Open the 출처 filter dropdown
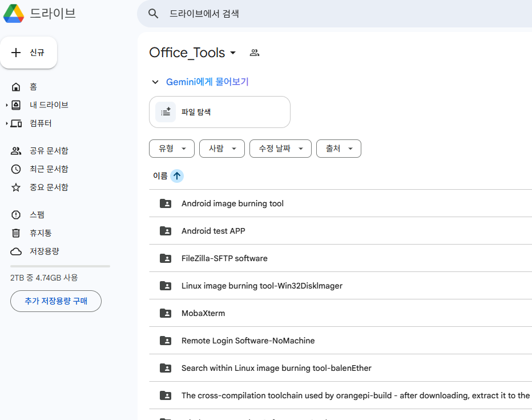 pos(338,149)
